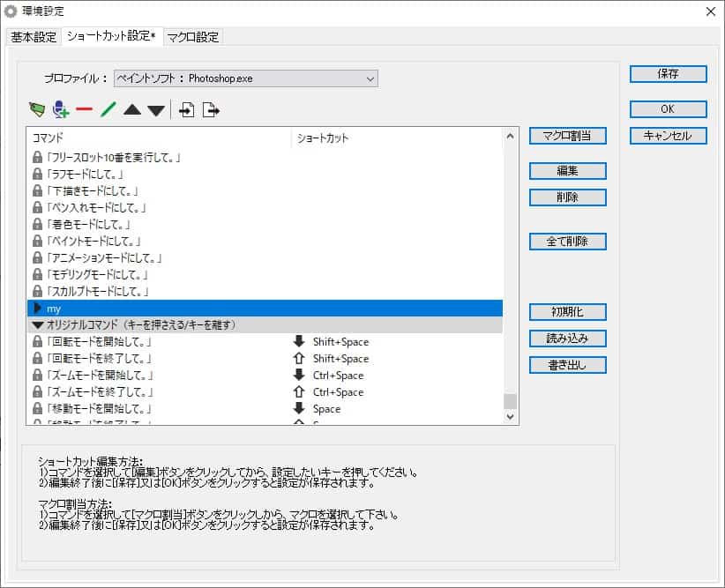Click lock icon beside 着色モードにして

point(37,224)
